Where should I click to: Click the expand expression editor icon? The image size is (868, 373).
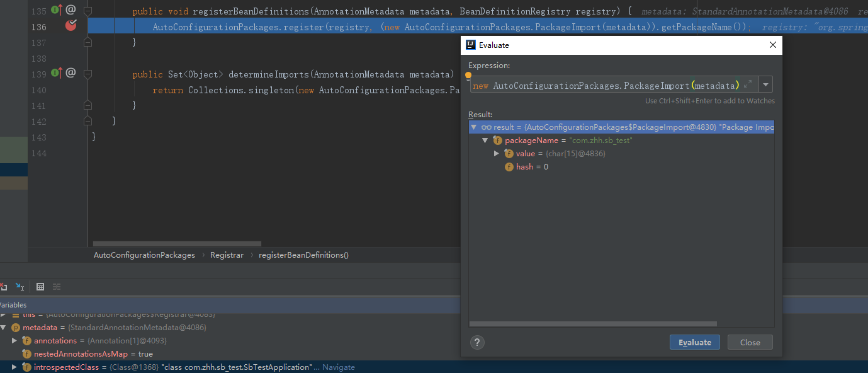[x=748, y=84]
